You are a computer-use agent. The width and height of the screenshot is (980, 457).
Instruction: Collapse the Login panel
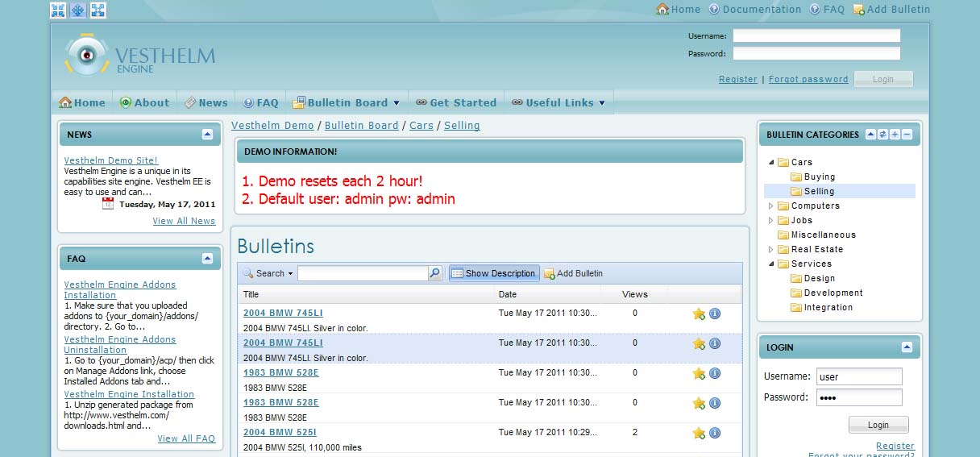pos(907,347)
